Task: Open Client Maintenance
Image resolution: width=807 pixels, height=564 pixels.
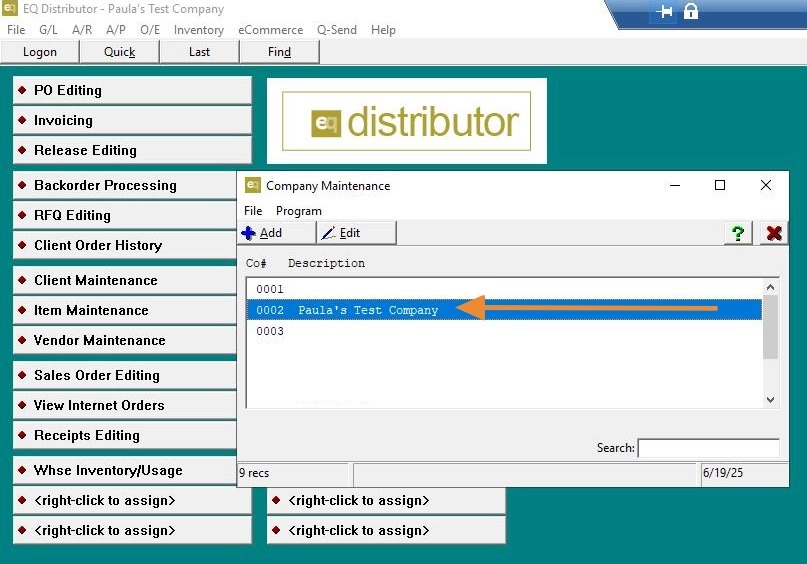Action: pos(125,280)
